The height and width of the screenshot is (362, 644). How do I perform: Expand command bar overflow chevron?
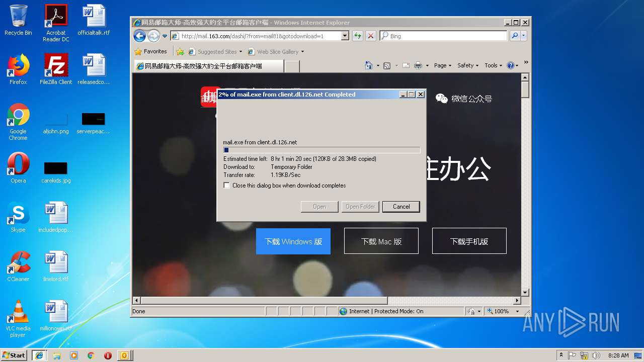click(x=526, y=62)
